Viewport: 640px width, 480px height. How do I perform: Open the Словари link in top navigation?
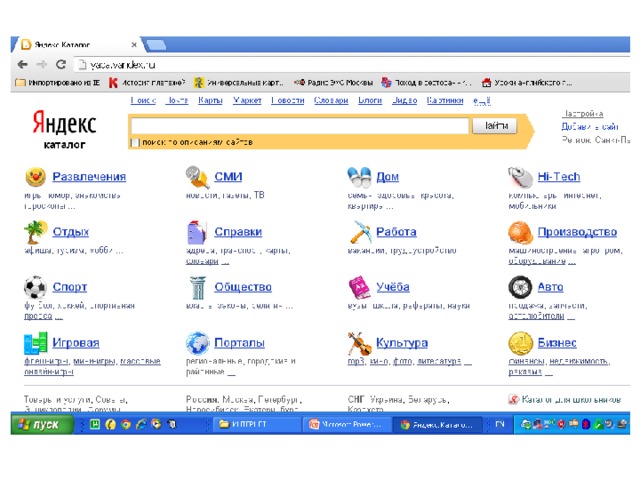coord(330,101)
